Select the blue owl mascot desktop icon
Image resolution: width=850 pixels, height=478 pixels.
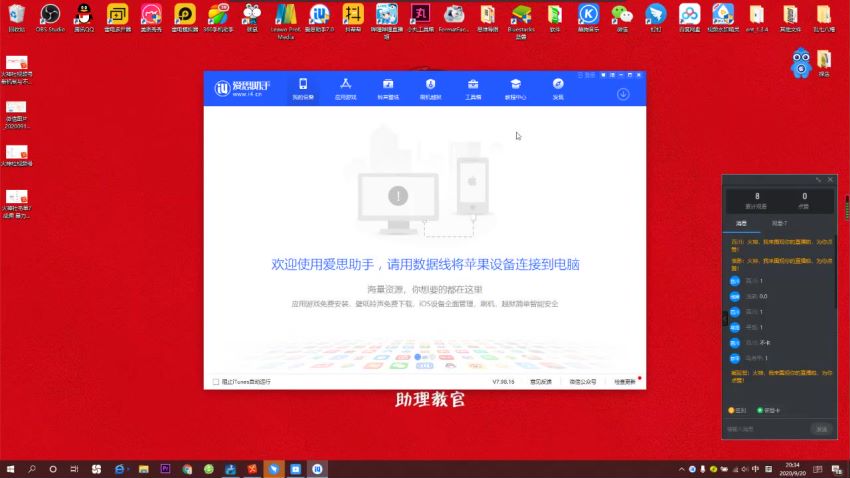(801, 63)
